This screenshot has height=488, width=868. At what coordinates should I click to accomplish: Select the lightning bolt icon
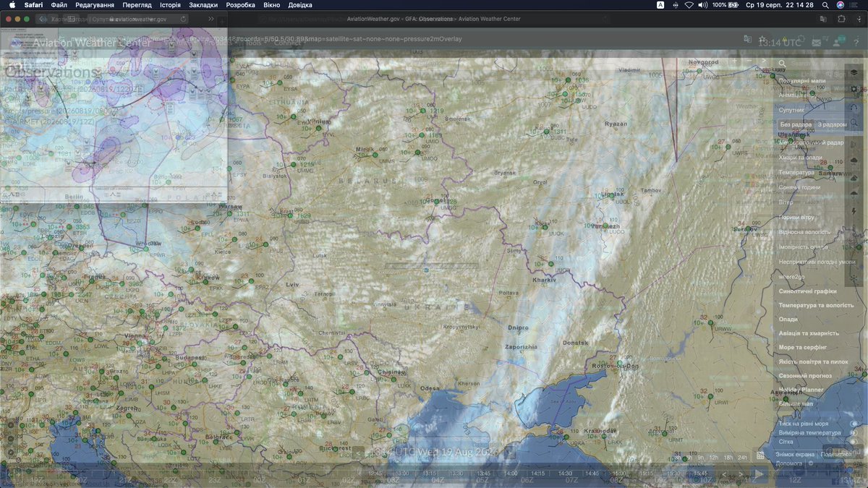click(x=854, y=210)
